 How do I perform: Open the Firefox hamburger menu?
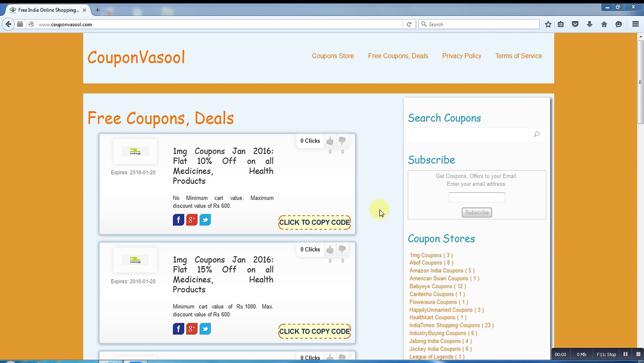click(x=636, y=24)
